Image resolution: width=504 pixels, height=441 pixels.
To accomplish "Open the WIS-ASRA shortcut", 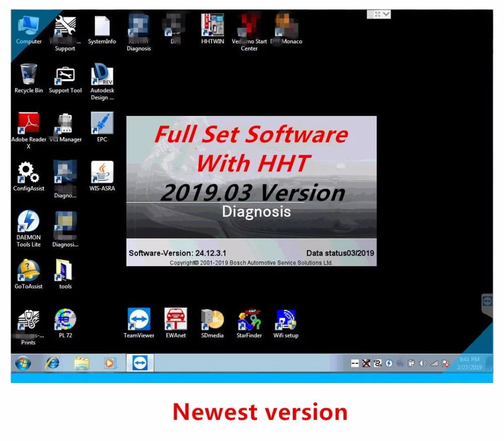I will coord(102,176).
